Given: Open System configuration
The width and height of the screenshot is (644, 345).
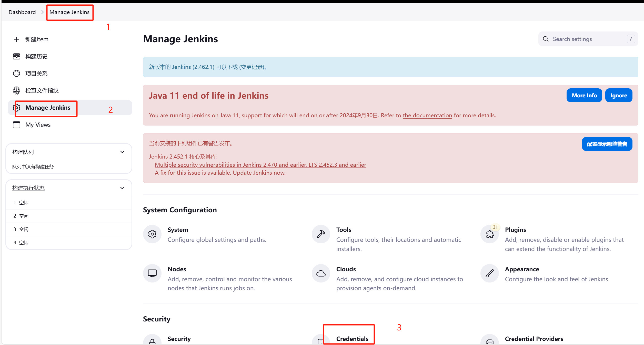Looking at the screenshot, I should 178,230.
